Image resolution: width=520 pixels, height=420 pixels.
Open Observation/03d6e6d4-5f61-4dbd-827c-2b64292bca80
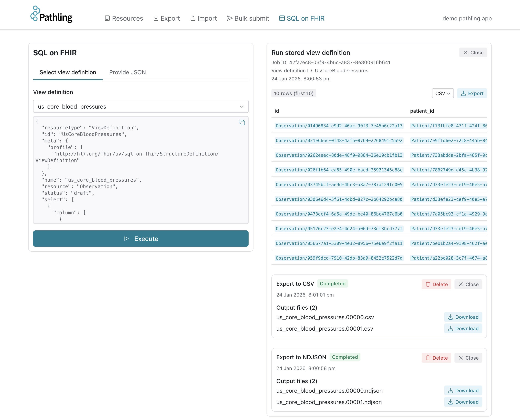coord(339,199)
